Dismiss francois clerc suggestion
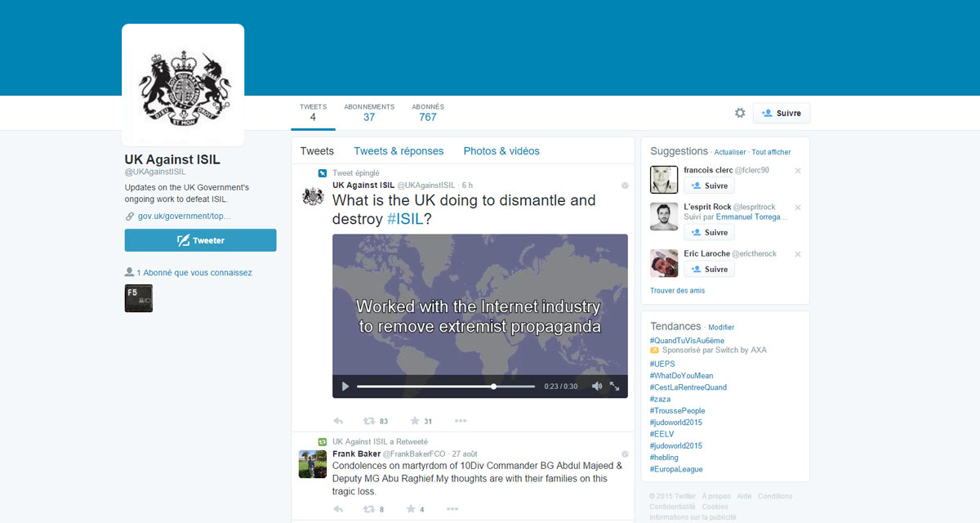Viewport: 980px width, 523px height. [798, 171]
